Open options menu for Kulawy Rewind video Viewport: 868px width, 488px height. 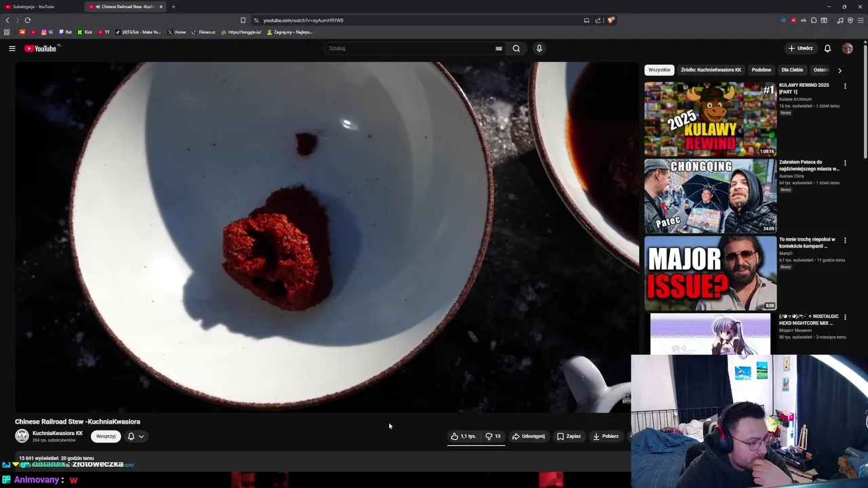[845, 86]
